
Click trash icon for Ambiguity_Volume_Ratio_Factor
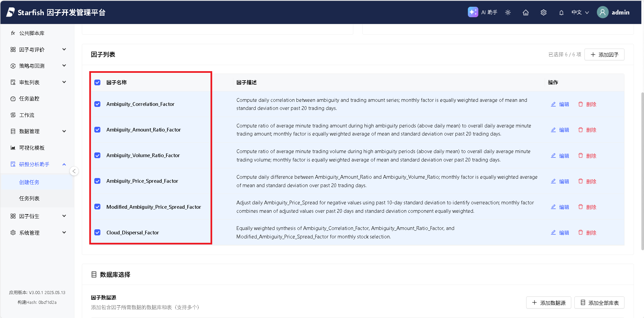click(581, 155)
